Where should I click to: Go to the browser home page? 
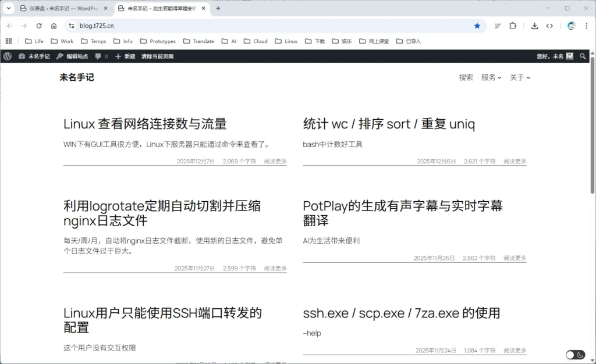click(54, 26)
